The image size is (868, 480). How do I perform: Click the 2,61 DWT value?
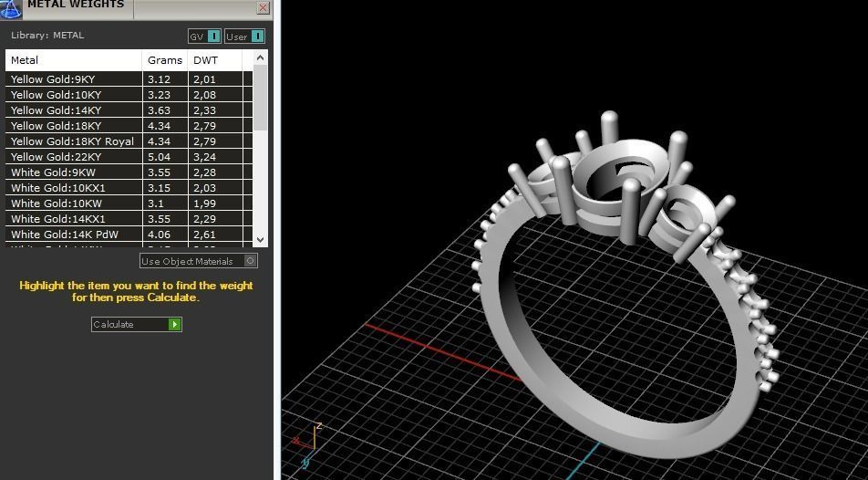204,235
